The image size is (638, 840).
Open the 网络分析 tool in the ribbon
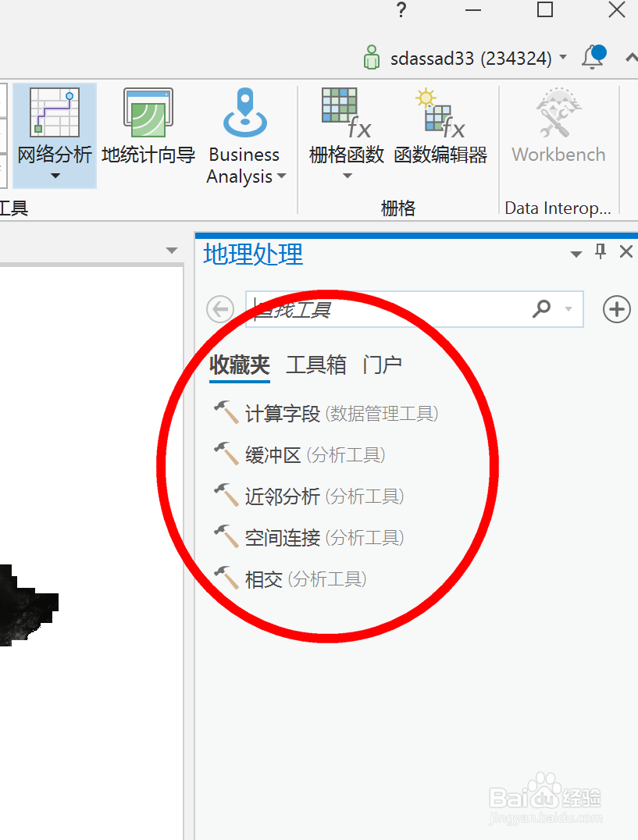click(53, 125)
